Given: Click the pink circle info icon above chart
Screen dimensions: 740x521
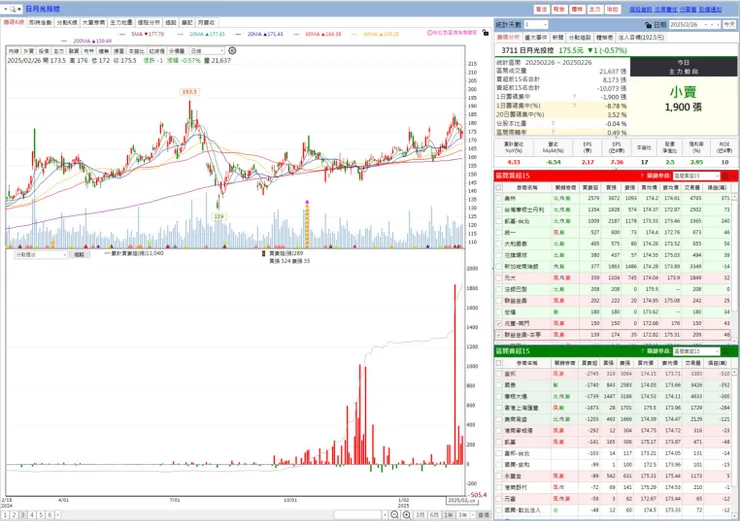Looking at the screenshot, I should tap(429, 33).
